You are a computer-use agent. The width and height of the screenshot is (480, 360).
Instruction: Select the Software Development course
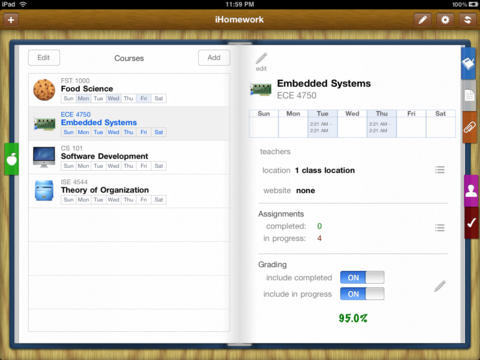click(129, 157)
